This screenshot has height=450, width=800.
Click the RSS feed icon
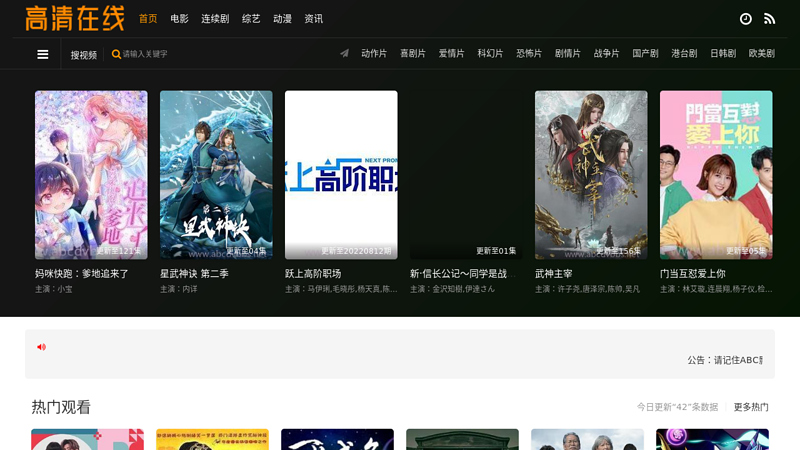pos(769,19)
